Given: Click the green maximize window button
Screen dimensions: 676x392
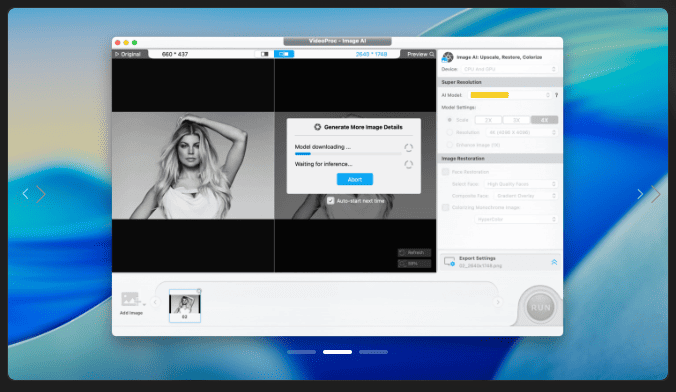Looking at the screenshot, I should click(x=135, y=42).
